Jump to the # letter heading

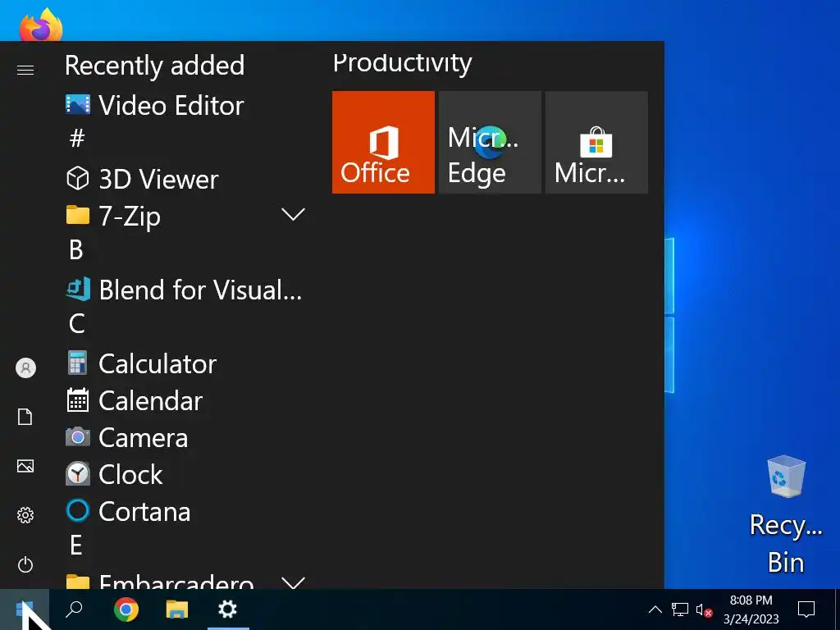click(x=77, y=138)
